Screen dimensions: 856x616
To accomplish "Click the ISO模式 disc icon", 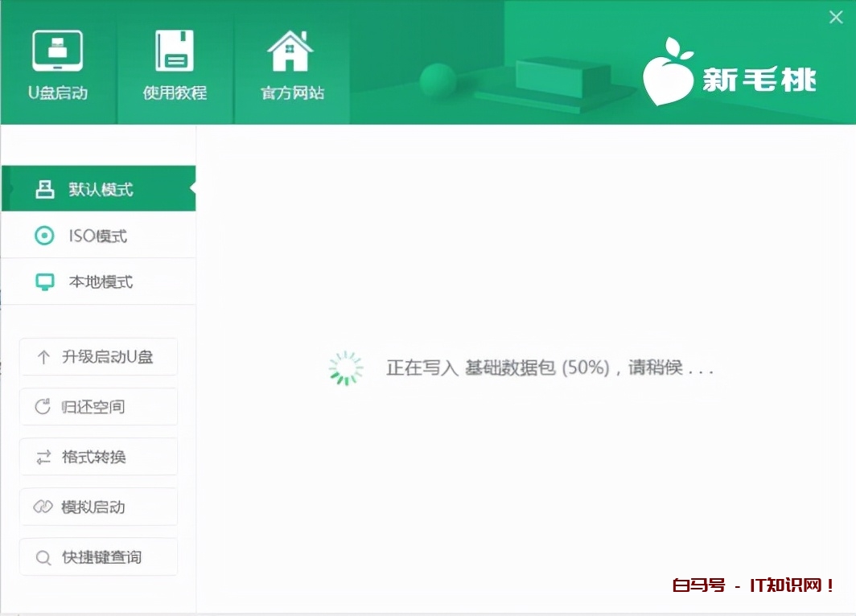I will [44, 235].
